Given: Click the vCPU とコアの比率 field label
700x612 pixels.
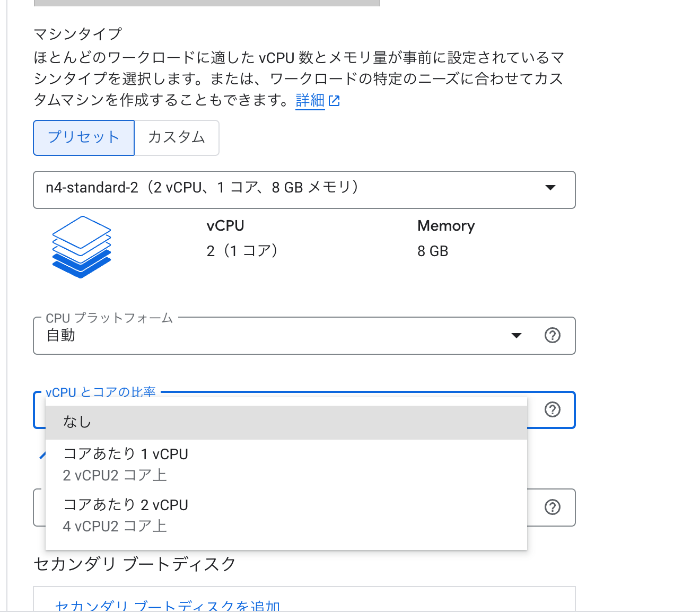Looking at the screenshot, I should point(101,392).
